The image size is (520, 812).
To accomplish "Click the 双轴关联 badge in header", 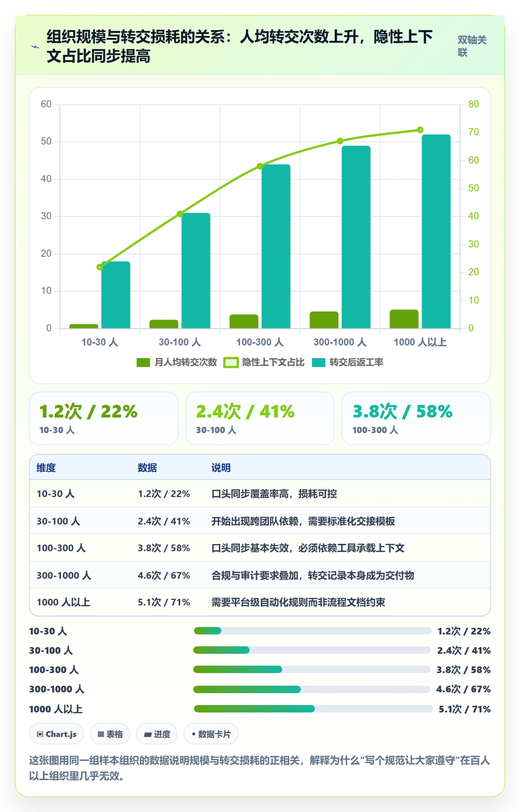I will [472, 46].
